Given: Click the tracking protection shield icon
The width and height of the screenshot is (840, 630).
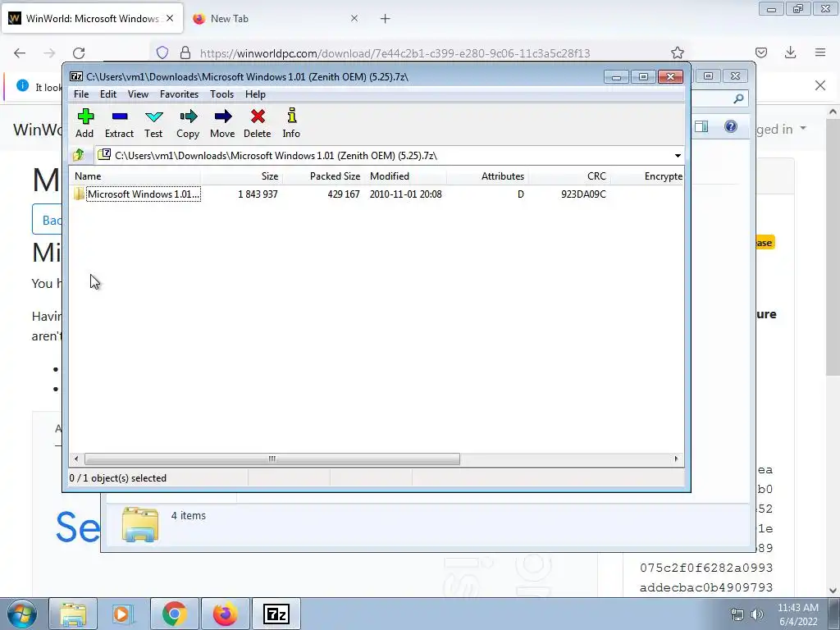Looking at the screenshot, I should tap(162, 52).
